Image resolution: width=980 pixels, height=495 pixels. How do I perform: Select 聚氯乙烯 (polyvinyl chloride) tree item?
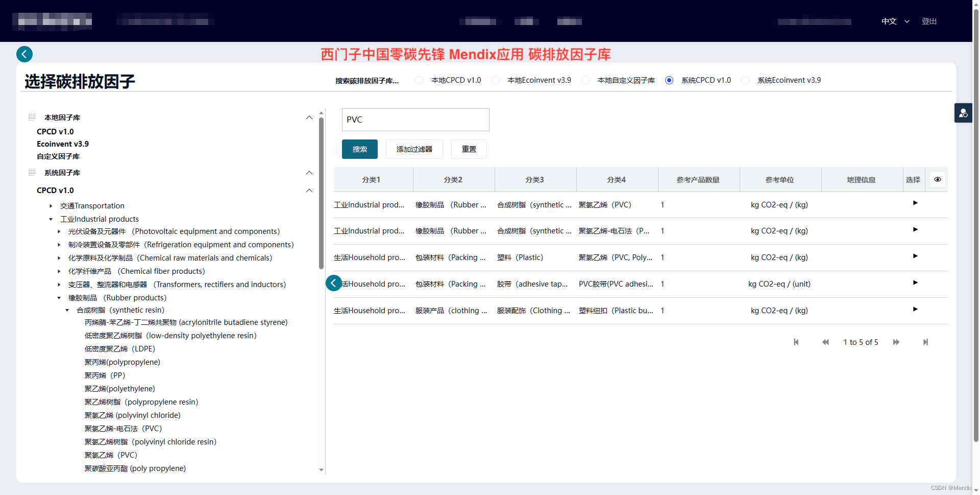click(133, 415)
